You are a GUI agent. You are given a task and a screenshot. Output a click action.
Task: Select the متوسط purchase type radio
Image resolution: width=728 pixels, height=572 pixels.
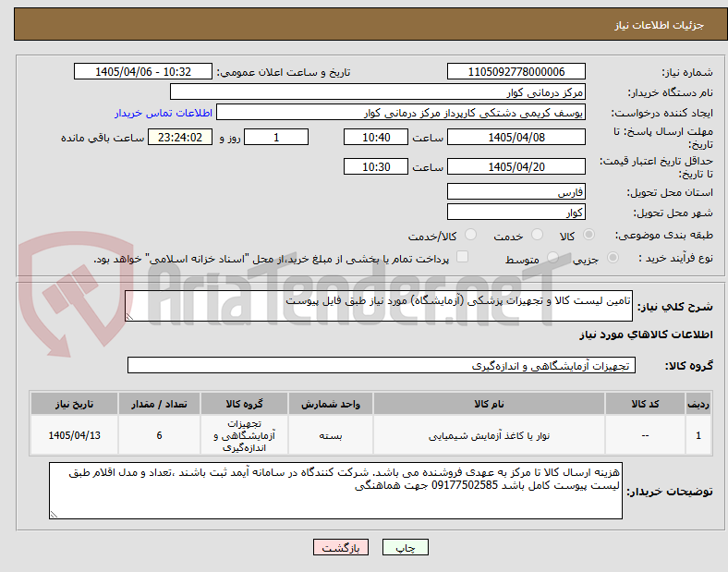(x=552, y=257)
